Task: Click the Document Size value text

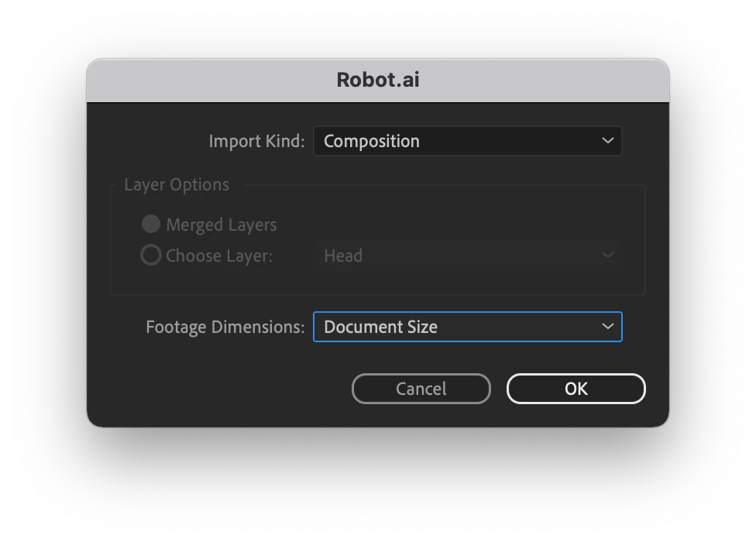Action: click(x=380, y=327)
